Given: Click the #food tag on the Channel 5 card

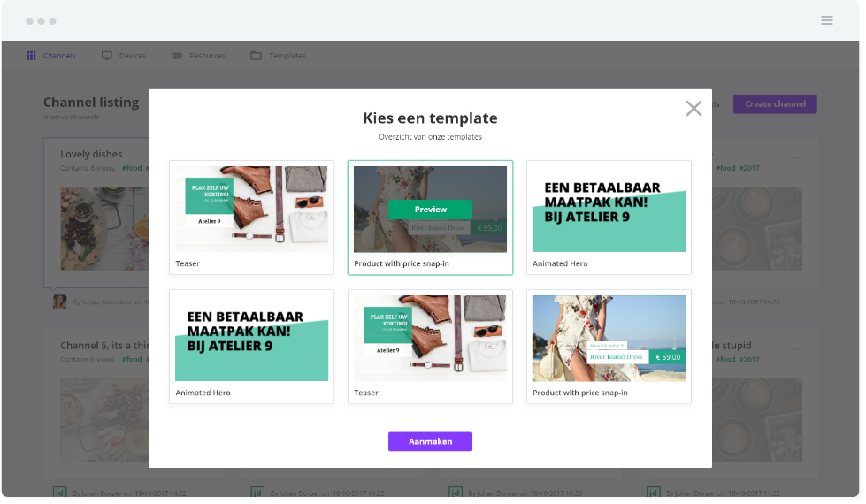Looking at the screenshot, I should pyautogui.click(x=132, y=359).
